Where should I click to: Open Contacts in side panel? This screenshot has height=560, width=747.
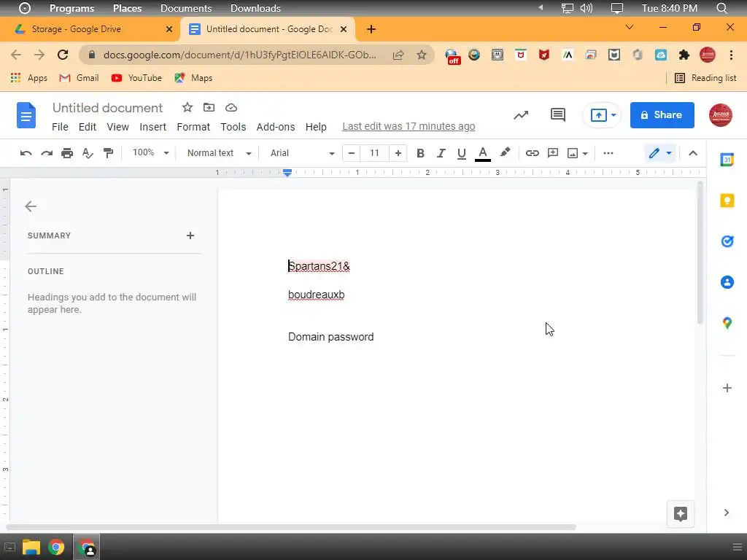727,282
